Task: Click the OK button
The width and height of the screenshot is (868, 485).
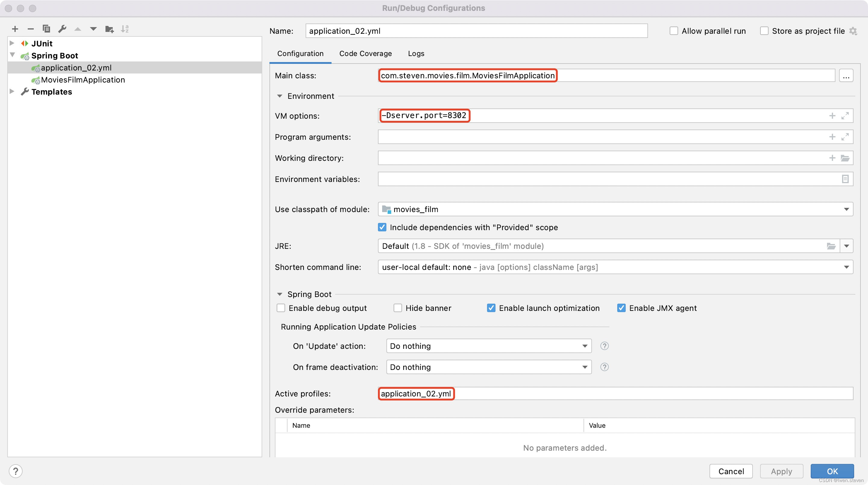Action: (x=832, y=471)
